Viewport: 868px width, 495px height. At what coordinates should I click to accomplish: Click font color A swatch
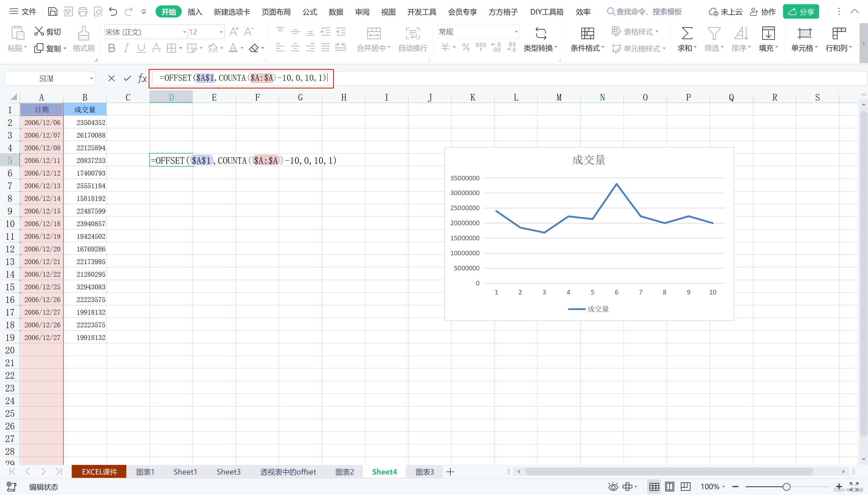click(233, 48)
